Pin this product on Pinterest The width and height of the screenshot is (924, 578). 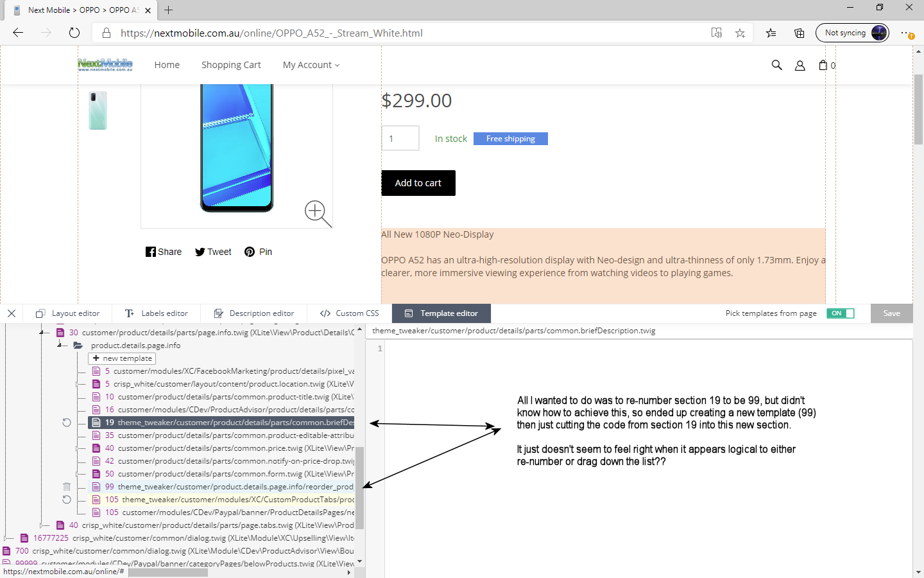(x=258, y=252)
